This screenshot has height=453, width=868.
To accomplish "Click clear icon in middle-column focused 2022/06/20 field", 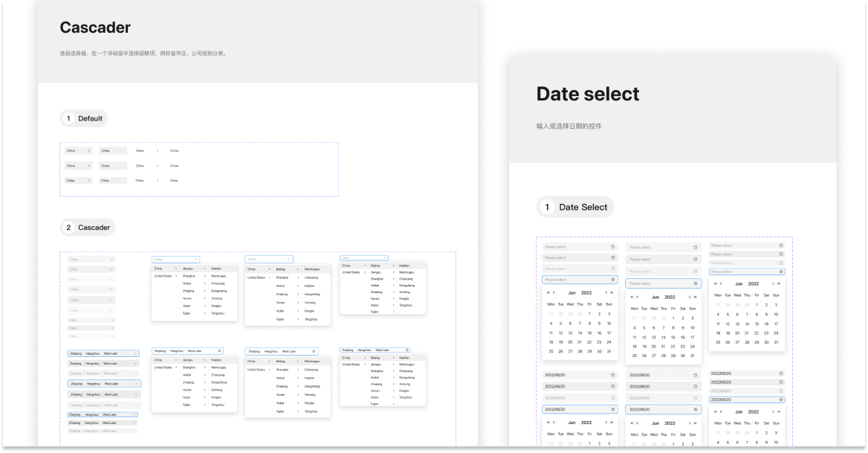I will [696, 409].
